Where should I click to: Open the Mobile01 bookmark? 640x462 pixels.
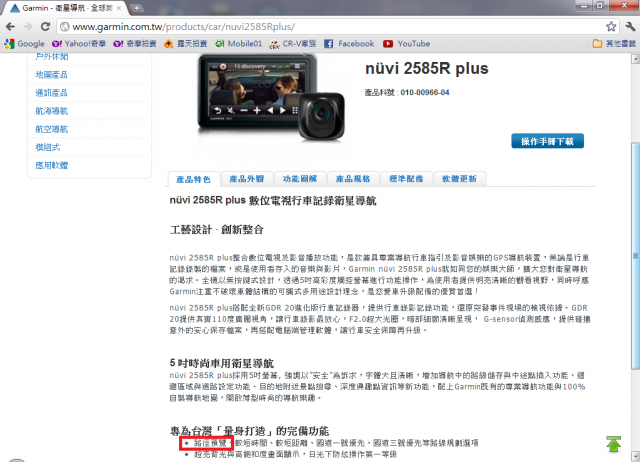[x=239, y=44]
